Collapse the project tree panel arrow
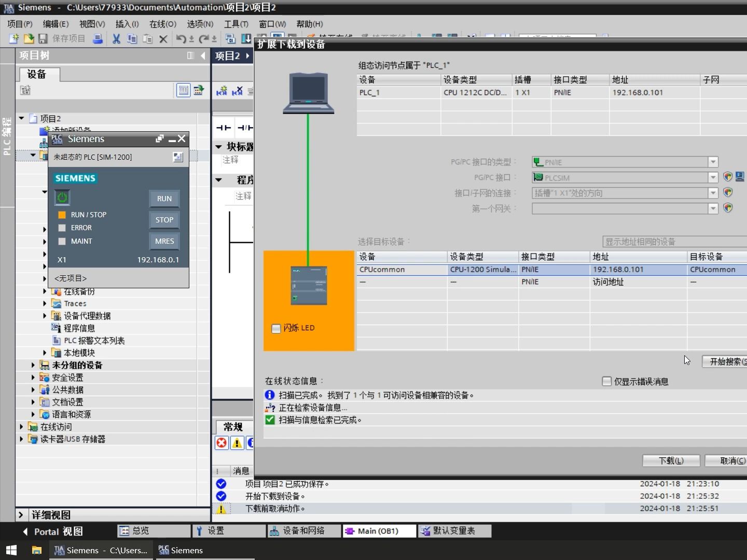Viewport: 747px width, 560px height. (203, 55)
